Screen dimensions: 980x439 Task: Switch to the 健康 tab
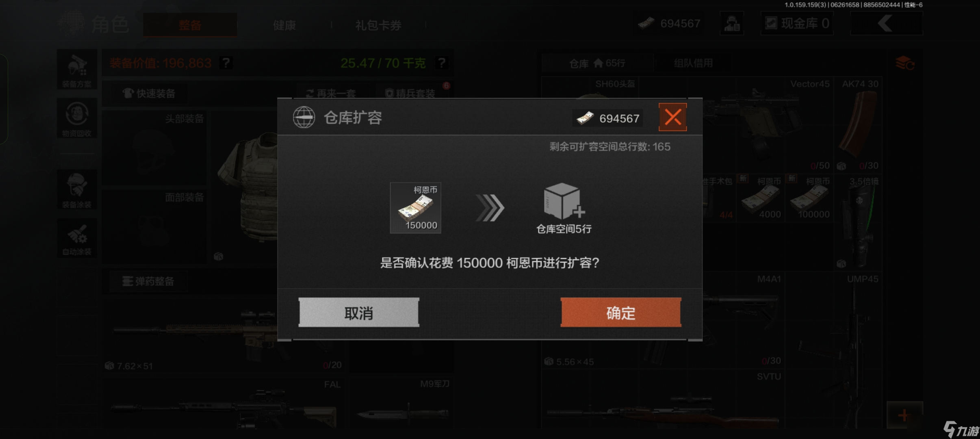tap(284, 25)
